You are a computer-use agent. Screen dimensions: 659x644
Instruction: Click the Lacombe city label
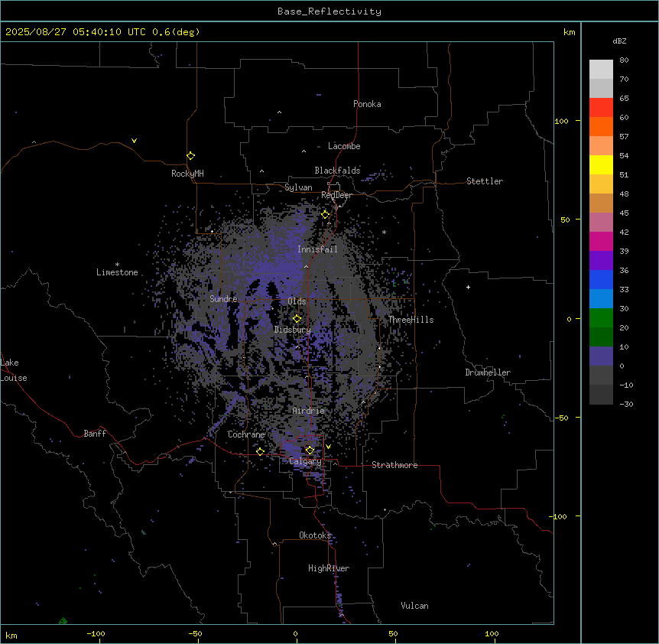[x=344, y=146]
